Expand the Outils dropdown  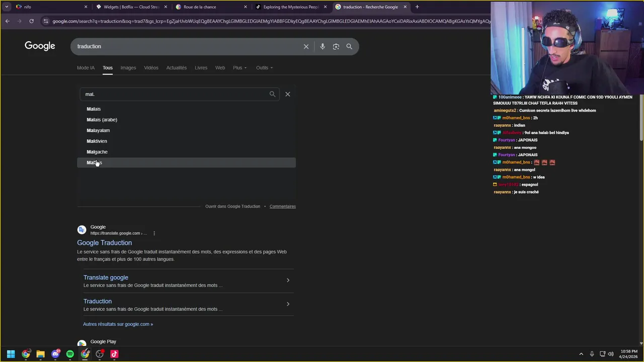click(264, 68)
